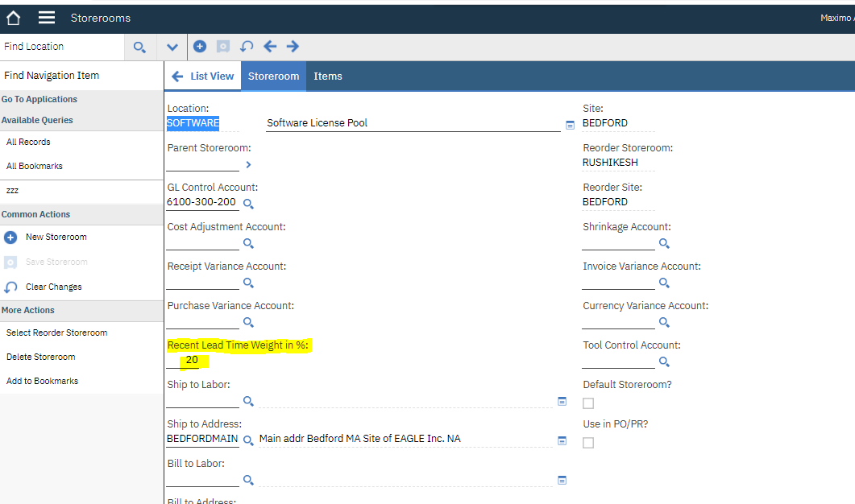
Task: Click the Cost Adjustment Account input field
Action: pos(202,242)
